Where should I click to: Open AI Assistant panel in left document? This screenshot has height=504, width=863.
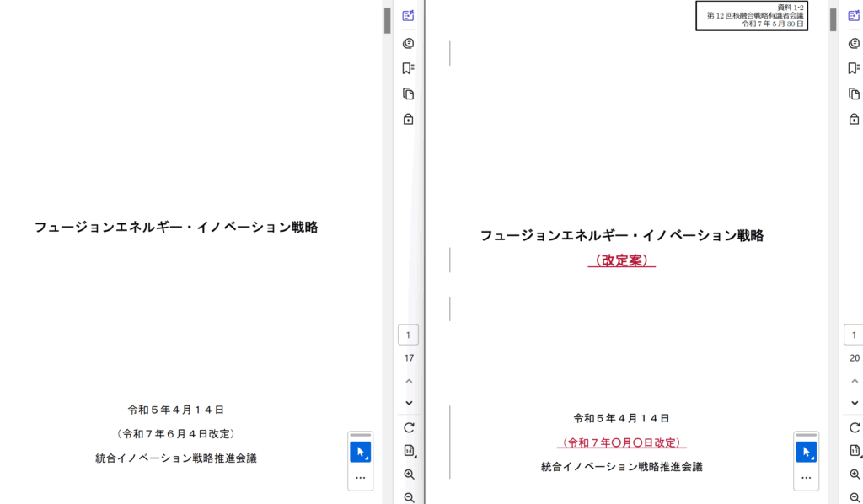(x=409, y=16)
